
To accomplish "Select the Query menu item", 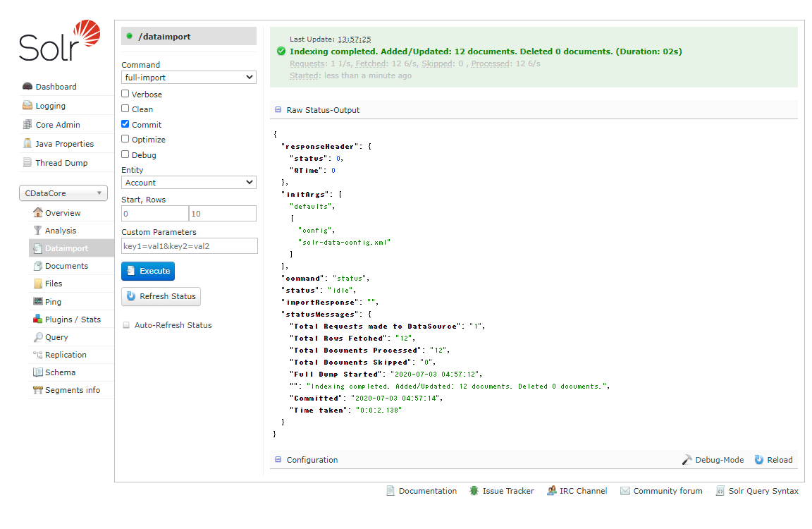I will click(56, 337).
